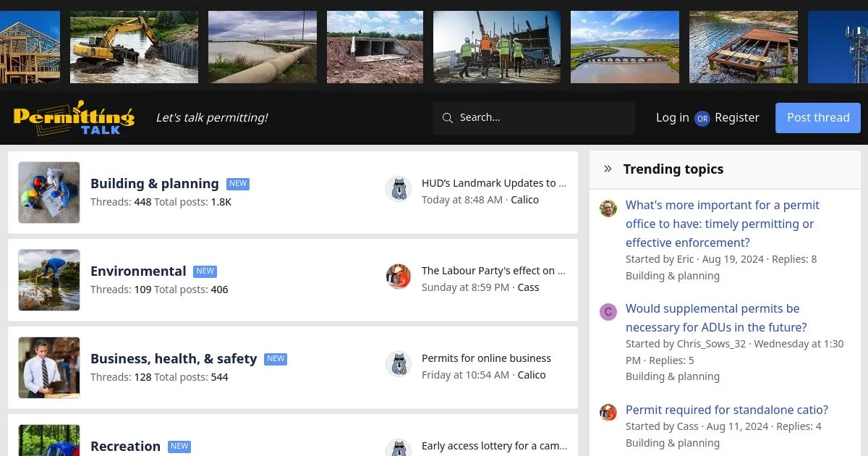Open the HUD's Landmark Updates thread

[494, 183]
